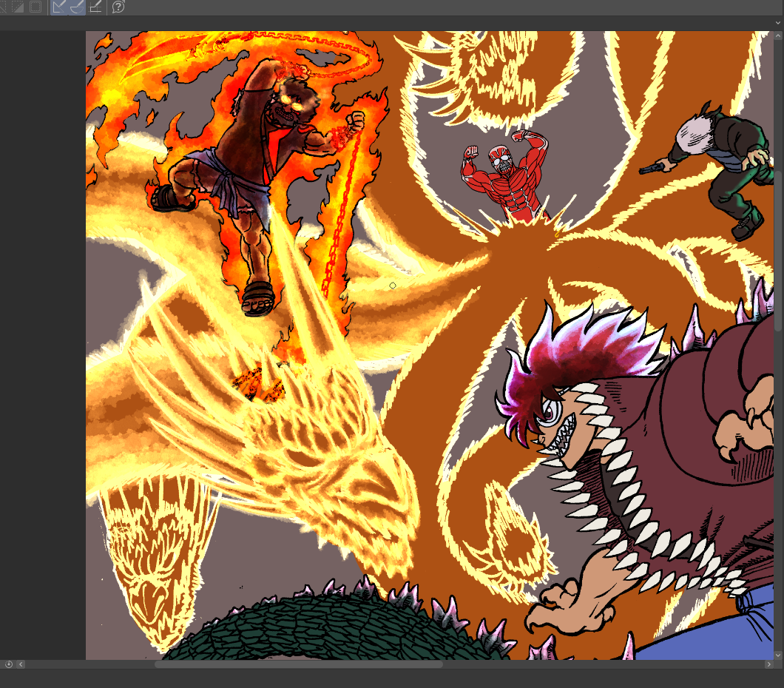
Task: Toggle snap to grid
Action: [95, 7]
